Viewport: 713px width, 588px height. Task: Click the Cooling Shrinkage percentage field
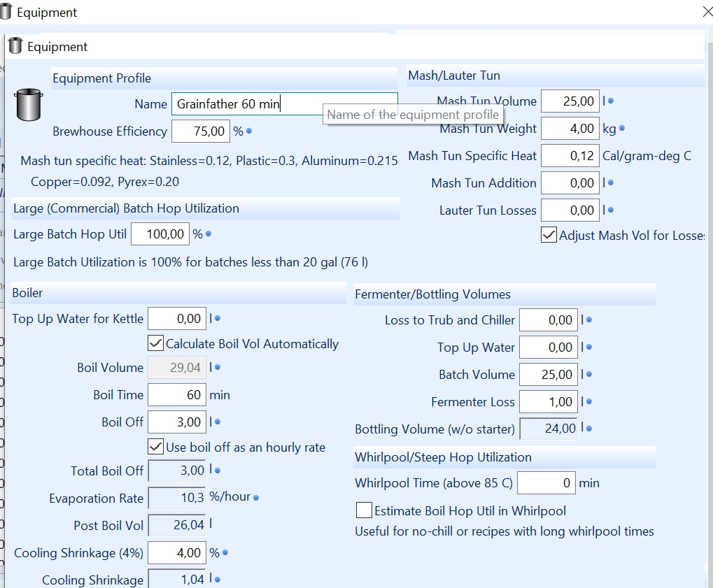point(177,552)
